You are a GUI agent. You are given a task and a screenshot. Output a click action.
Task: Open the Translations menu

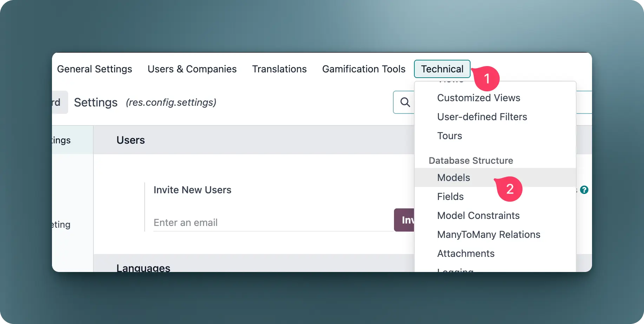[279, 69]
